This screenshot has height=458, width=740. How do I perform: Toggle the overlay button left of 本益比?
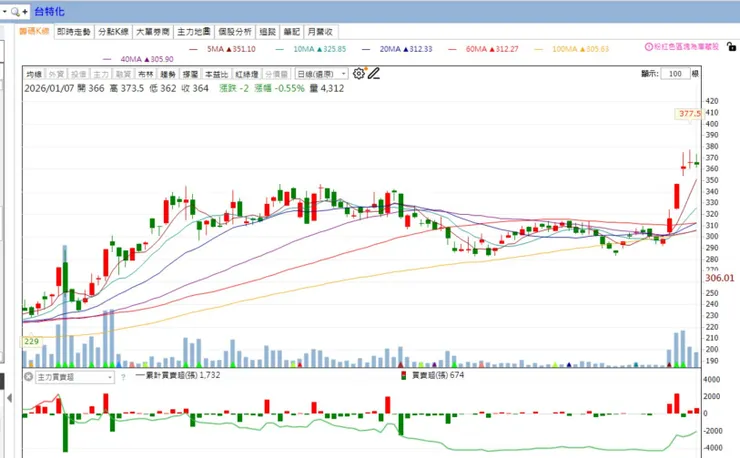click(x=190, y=74)
